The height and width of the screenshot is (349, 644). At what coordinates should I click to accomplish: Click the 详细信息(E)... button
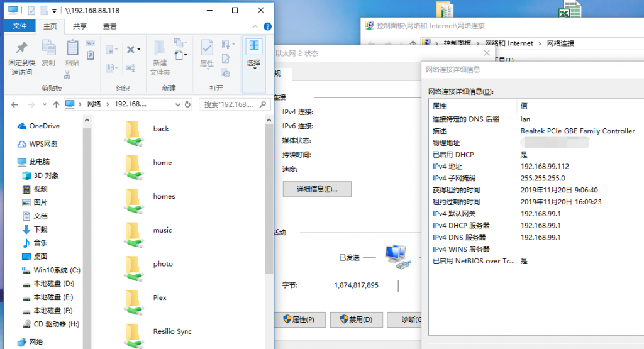click(317, 189)
